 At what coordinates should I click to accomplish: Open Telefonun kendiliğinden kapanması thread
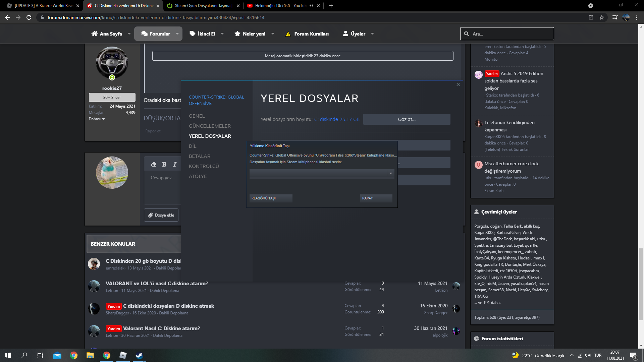[x=509, y=126]
